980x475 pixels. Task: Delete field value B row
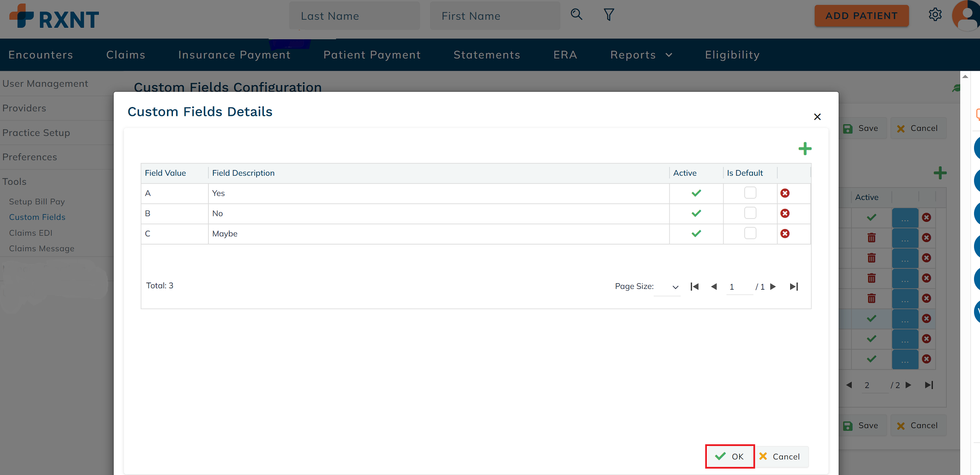[x=785, y=213]
